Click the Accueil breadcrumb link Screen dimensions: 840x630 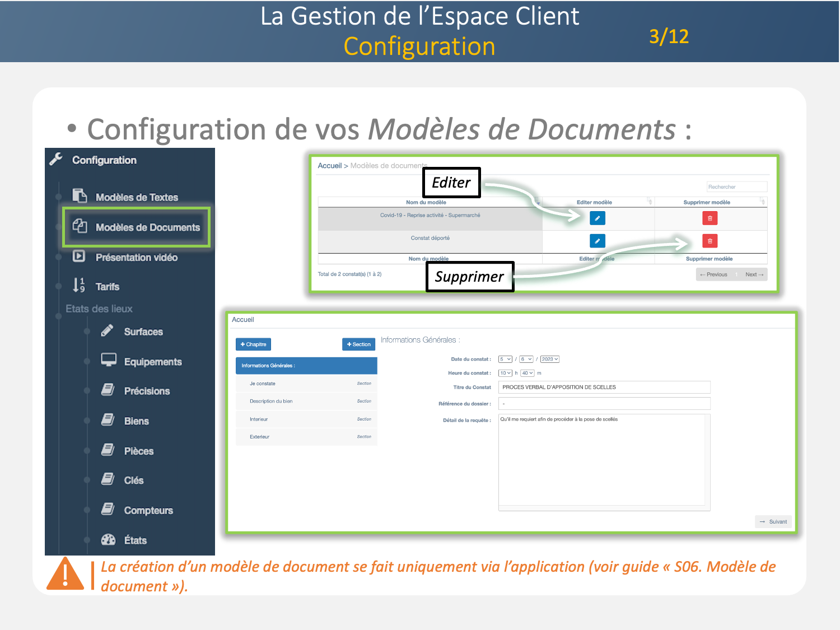[x=329, y=166]
